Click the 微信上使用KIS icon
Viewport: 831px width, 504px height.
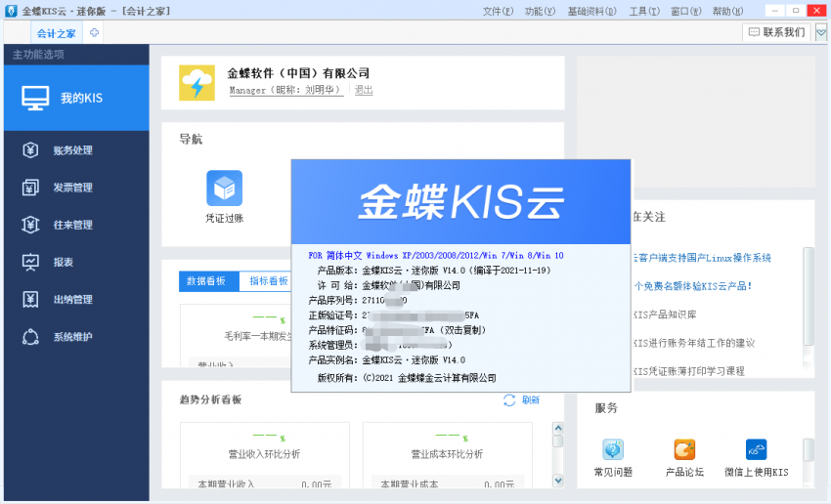point(756,450)
